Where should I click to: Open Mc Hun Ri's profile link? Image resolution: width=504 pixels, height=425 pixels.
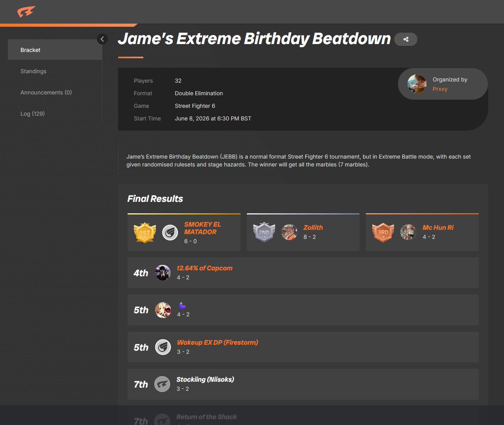pyautogui.click(x=438, y=227)
